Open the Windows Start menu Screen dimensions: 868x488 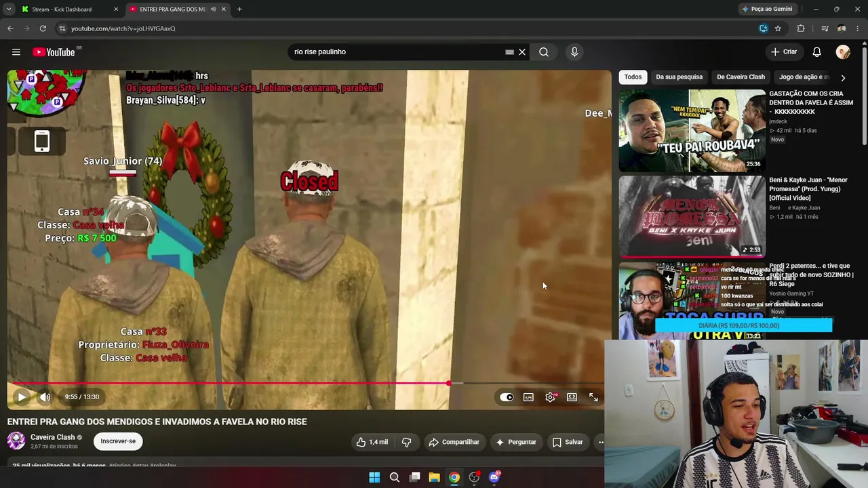point(374,477)
